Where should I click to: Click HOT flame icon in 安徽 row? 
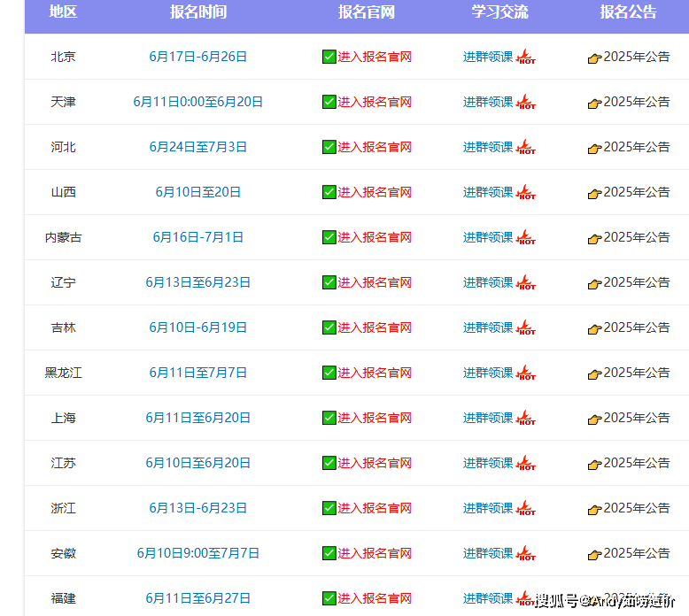tap(525, 553)
